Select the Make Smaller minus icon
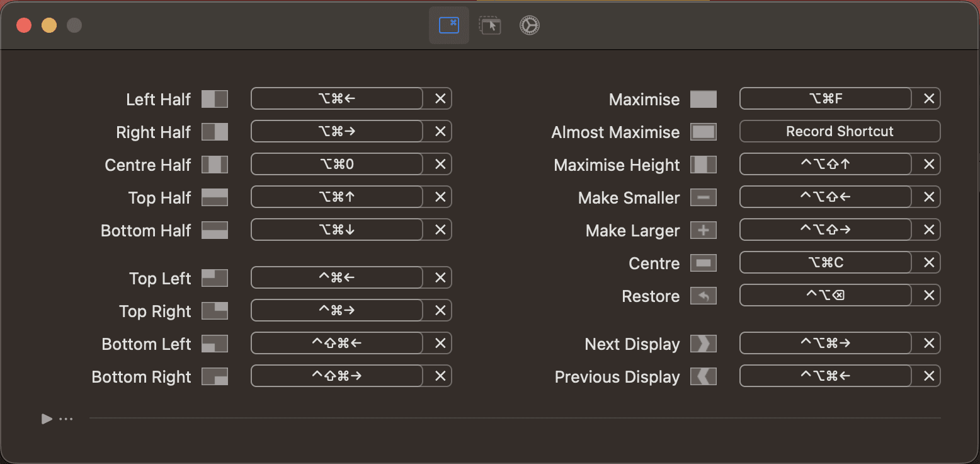This screenshot has width=980, height=464. point(704,197)
